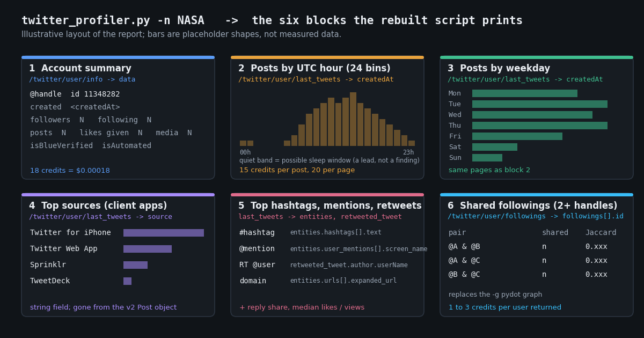Image resolution: width=644 pixels, height=338 pixels.
Task: Click the Sun weekday bar
Action: click(x=487, y=158)
